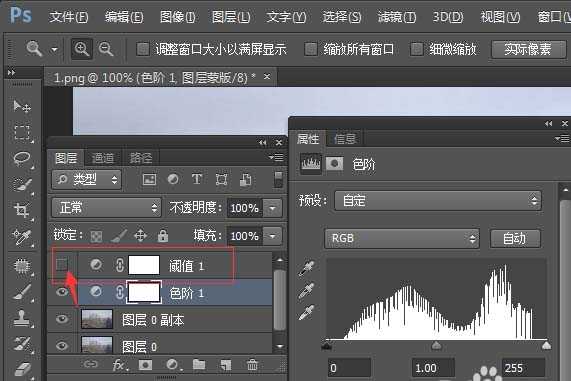The width and height of the screenshot is (571, 381).
Task: Create new layer icon
Action: click(x=225, y=365)
